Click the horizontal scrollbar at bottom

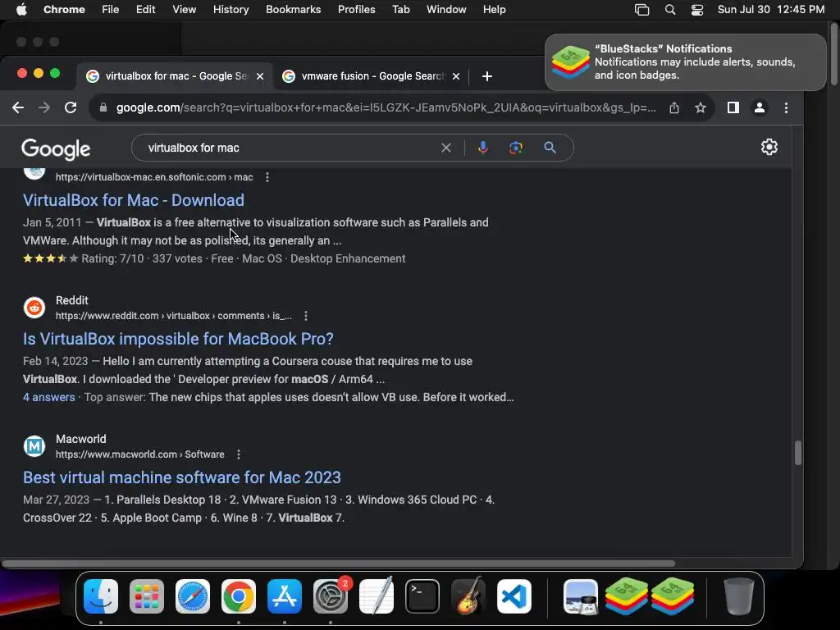pos(338,564)
